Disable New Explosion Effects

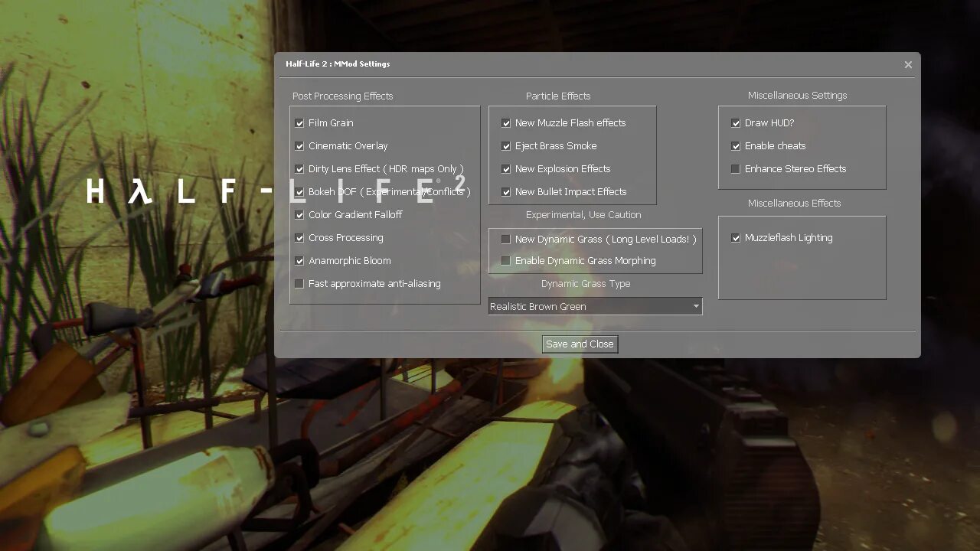pos(506,169)
